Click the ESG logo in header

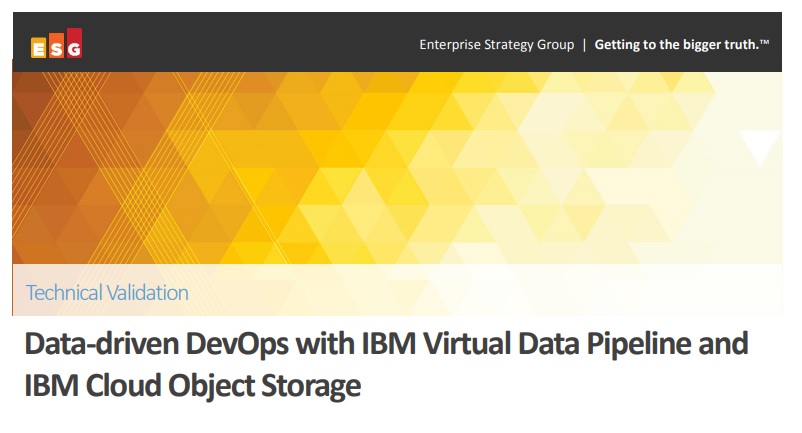pos(56,46)
